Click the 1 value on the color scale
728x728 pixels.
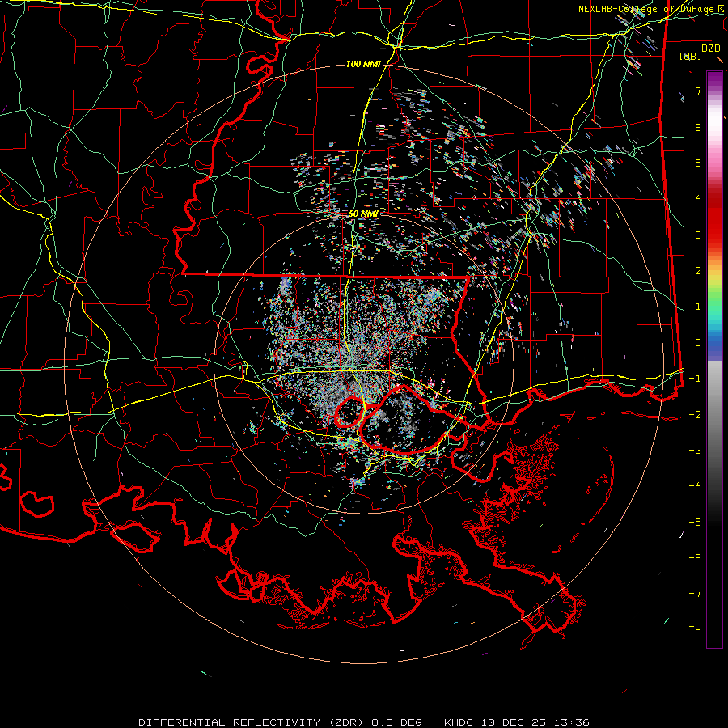coord(698,307)
